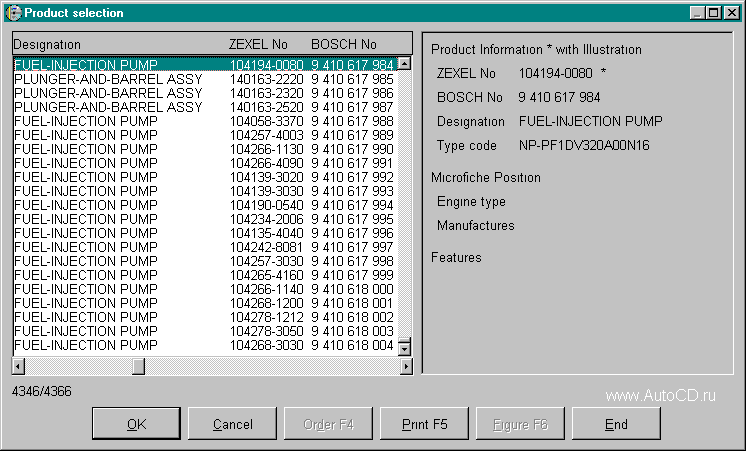Select the pump row 104234-2006
The width and height of the screenshot is (746, 451).
point(205,219)
